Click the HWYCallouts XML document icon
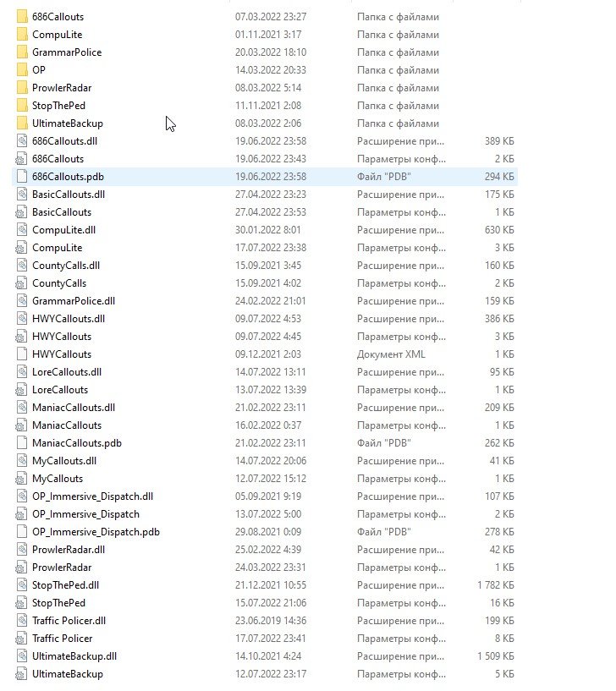The image size is (616, 691). pyautogui.click(x=22, y=354)
